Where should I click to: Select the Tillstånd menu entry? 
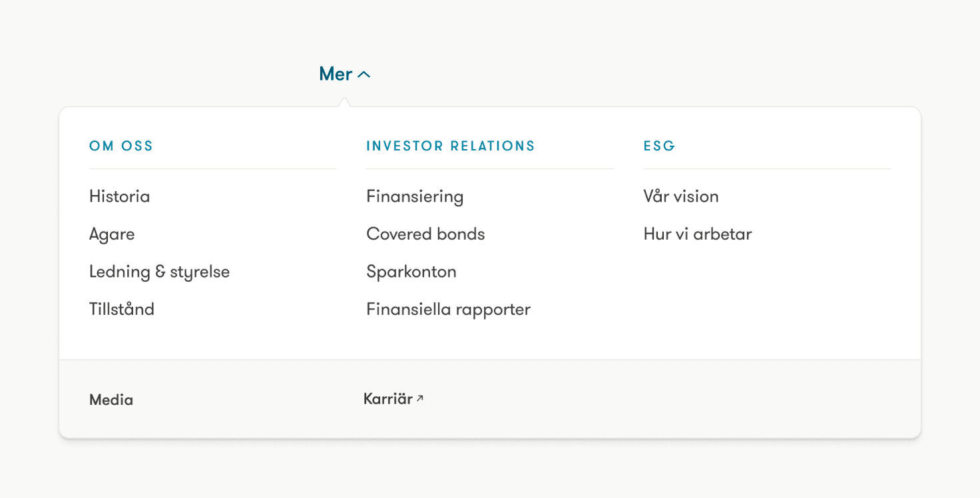[x=122, y=310]
